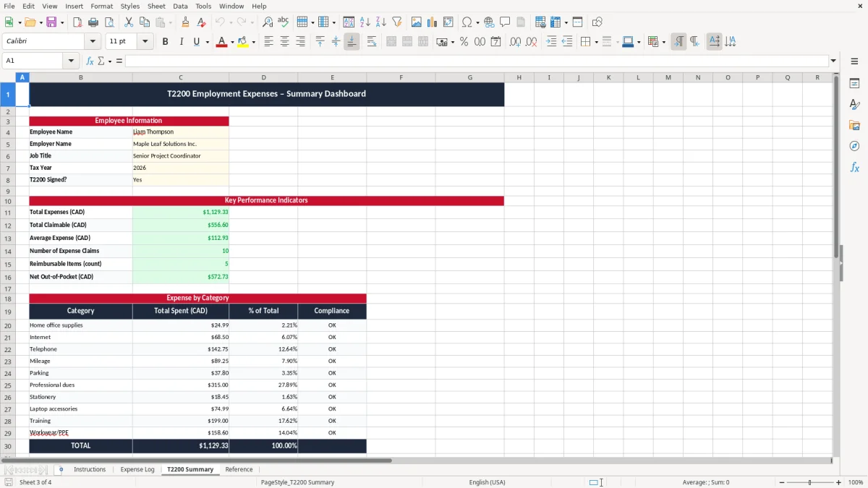Toggle left-to-right text direction
Screen dimensions: 868x488
[x=678, y=42]
